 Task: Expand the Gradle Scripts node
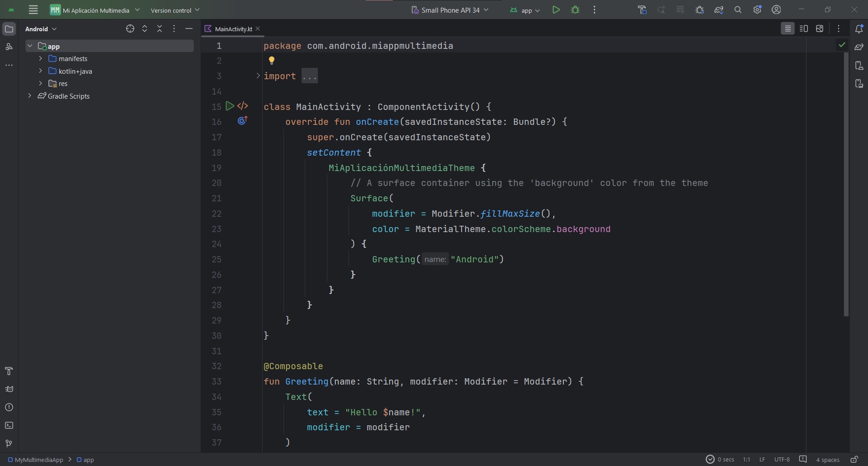click(x=30, y=96)
